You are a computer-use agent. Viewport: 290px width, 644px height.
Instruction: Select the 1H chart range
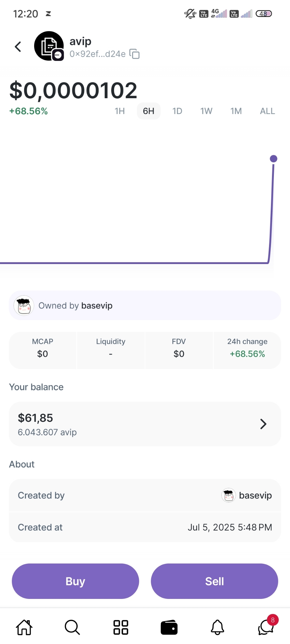120,111
